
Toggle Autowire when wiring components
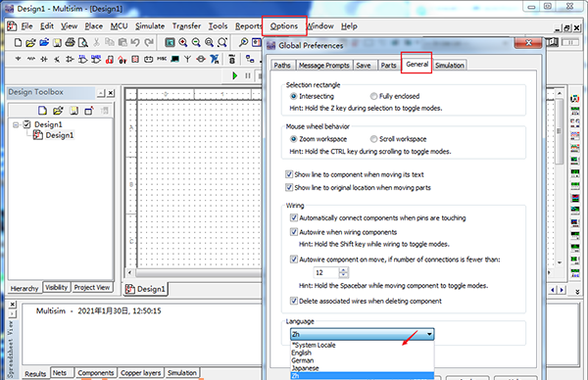pos(294,232)
